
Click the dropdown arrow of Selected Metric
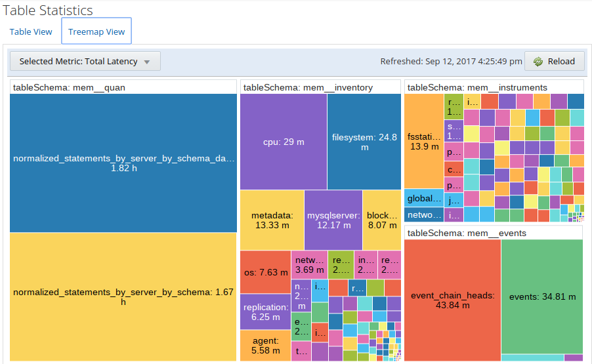147,62
